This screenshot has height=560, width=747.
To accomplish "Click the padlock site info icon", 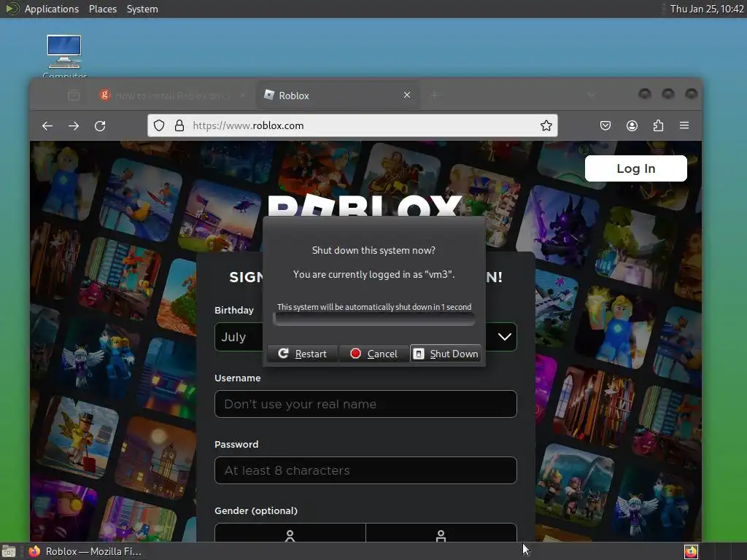I will coord(179,125).
